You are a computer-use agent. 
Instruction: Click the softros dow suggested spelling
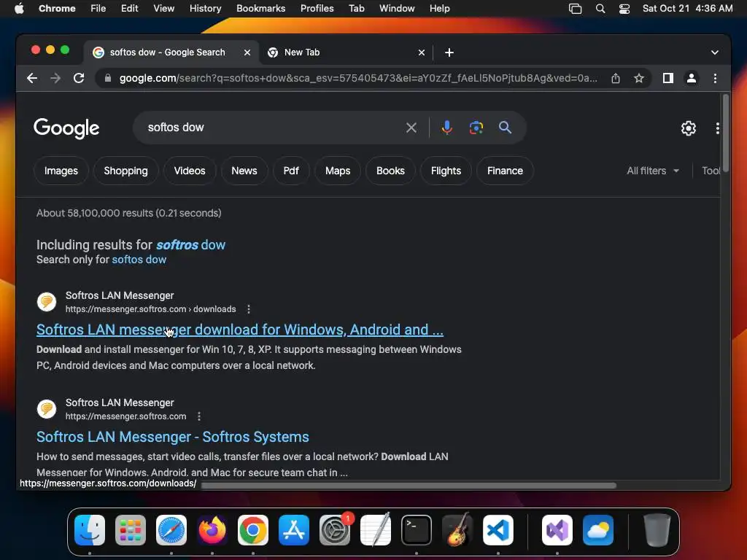pyautogui.click(x=190, y=245)
